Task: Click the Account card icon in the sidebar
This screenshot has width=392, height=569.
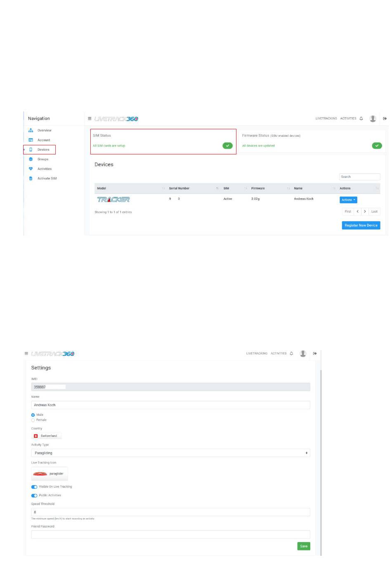Action: (31, 140)
